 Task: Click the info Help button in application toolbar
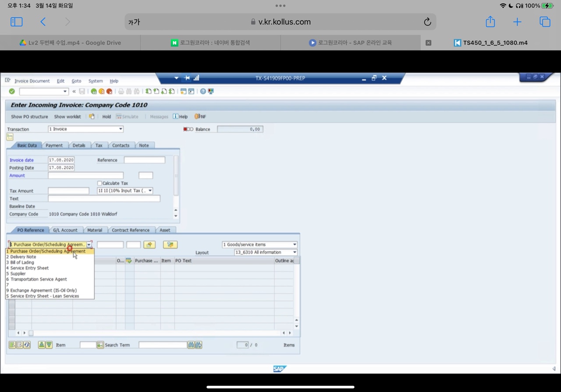click(x=180, y=117)
